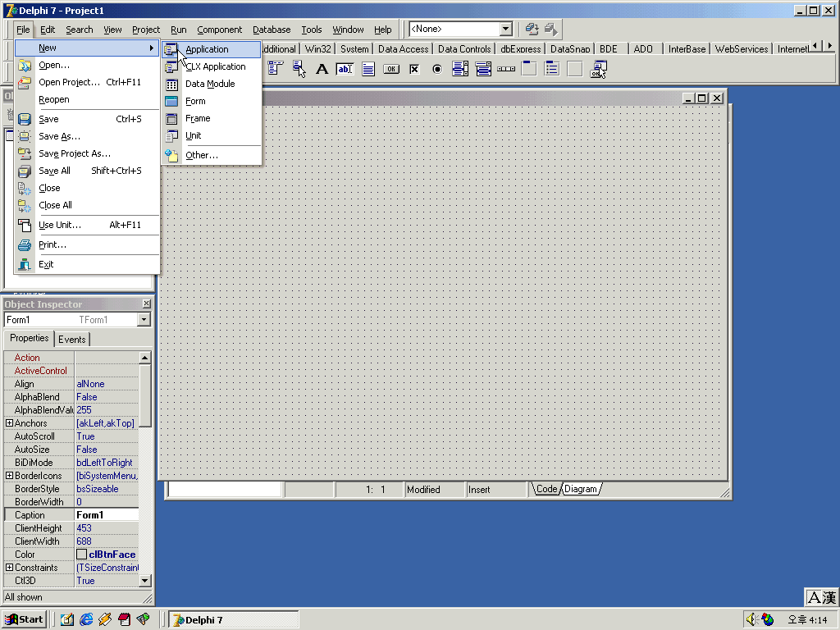
Task: Pick the Edit component icon
Action: click(x=345, y=70)
